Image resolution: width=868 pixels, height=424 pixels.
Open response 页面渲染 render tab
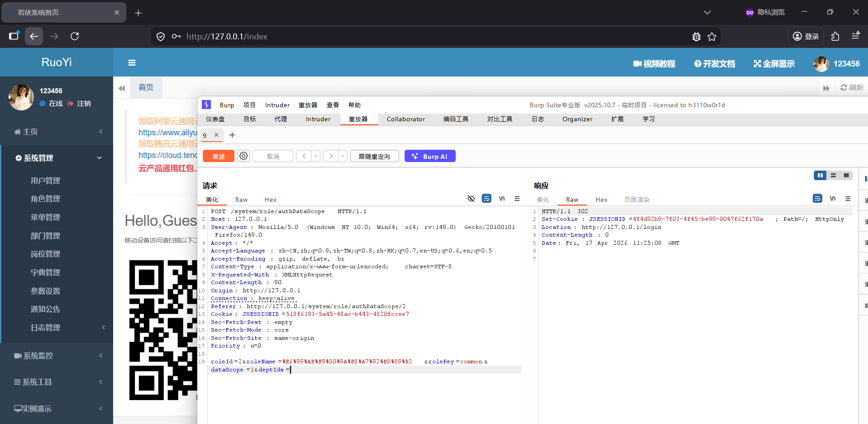coord(637,200)
